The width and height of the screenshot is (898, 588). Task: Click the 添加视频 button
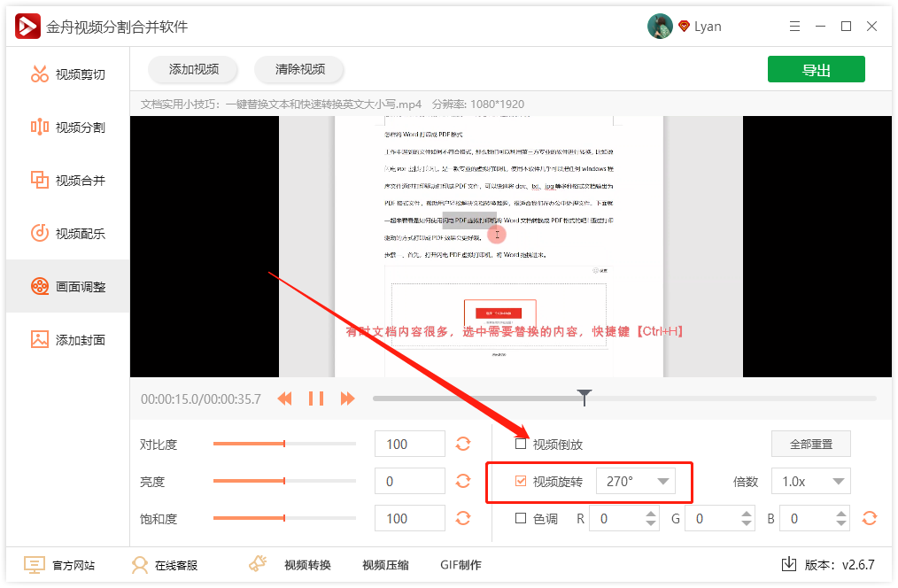click(194, 69)
